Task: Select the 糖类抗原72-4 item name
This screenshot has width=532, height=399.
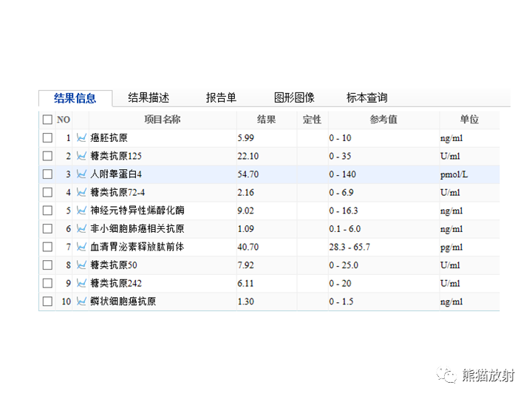Action: (117, 192)
